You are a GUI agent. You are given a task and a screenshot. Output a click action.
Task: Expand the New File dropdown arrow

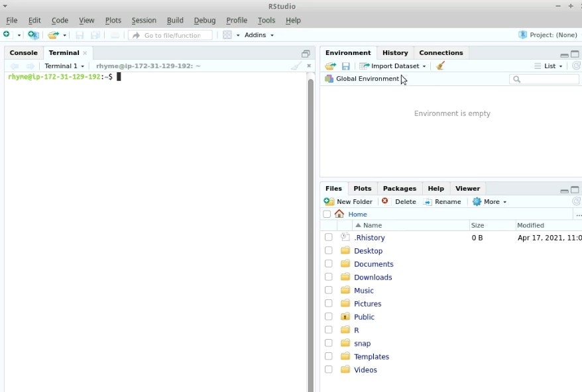click(19, 35)
